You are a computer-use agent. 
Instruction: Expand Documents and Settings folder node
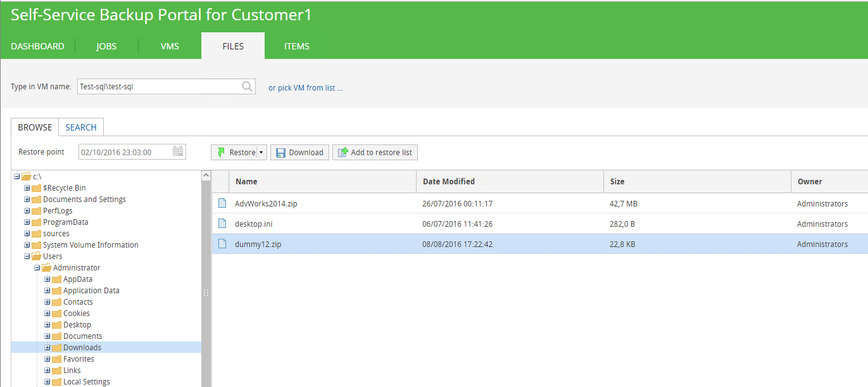pos(27,200)
